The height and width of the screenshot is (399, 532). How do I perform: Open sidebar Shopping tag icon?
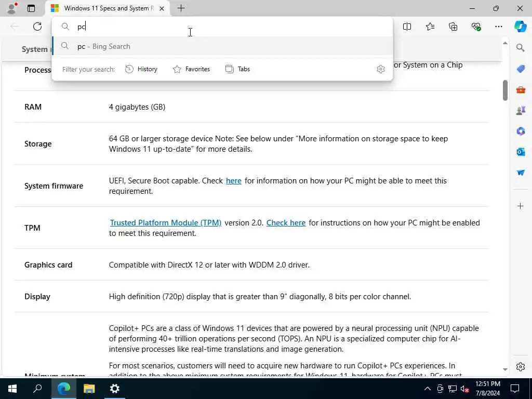click(x=521, y=69)
